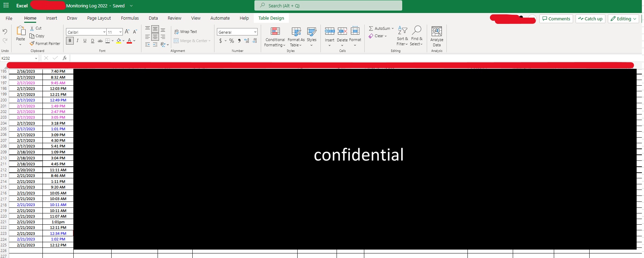
Task: Open Sort & Filter
Action: click(403, 36)
